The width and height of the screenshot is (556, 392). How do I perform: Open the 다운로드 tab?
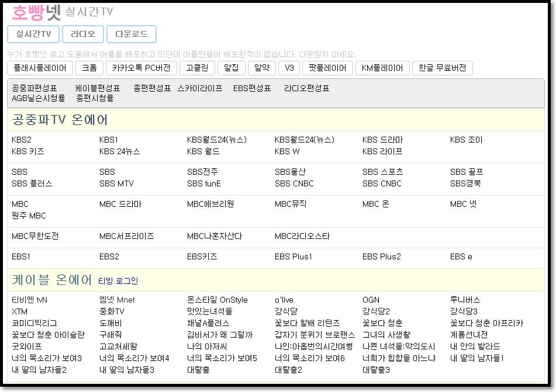pos(131,34)
